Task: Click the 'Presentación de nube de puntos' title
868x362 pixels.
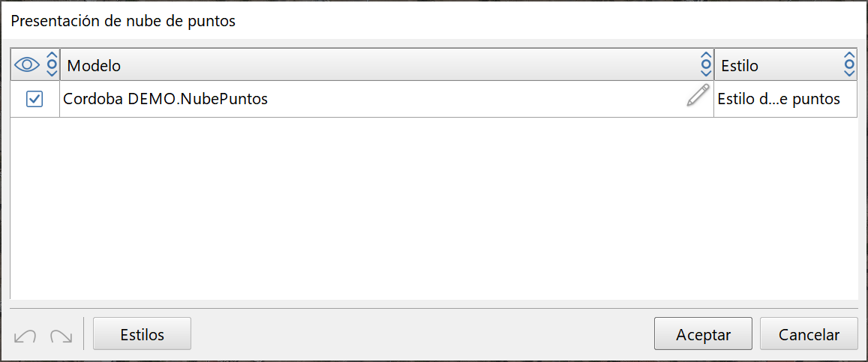Action: (x=123, y=21)
